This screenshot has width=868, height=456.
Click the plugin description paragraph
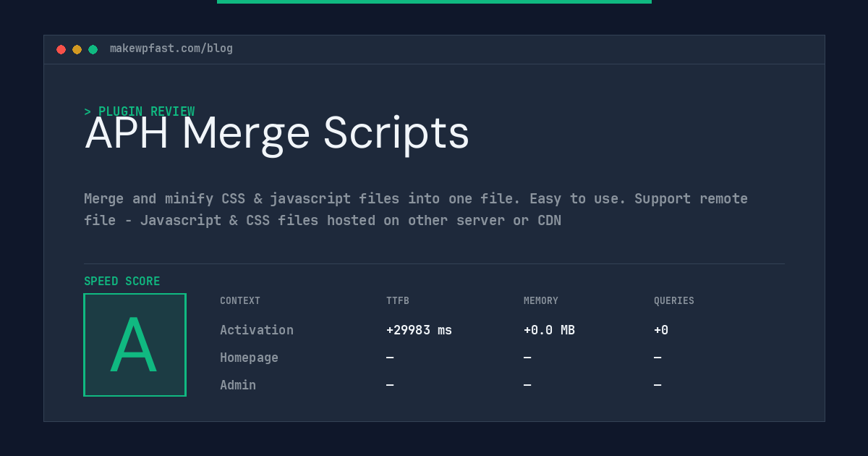(416, 209)
